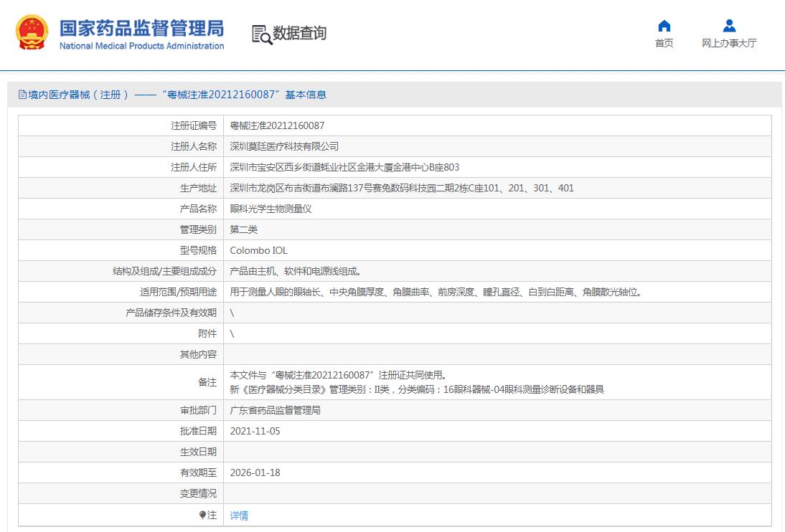Click the 产品储存条件及有效期 label
This screenshot has width=785, height=532.
pos(171,313)
